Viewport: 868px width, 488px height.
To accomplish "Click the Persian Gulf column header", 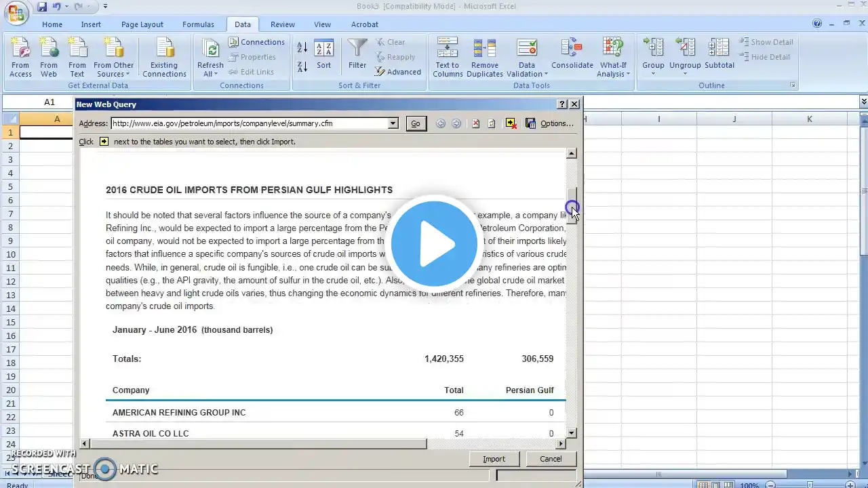I will coord(530,390).
